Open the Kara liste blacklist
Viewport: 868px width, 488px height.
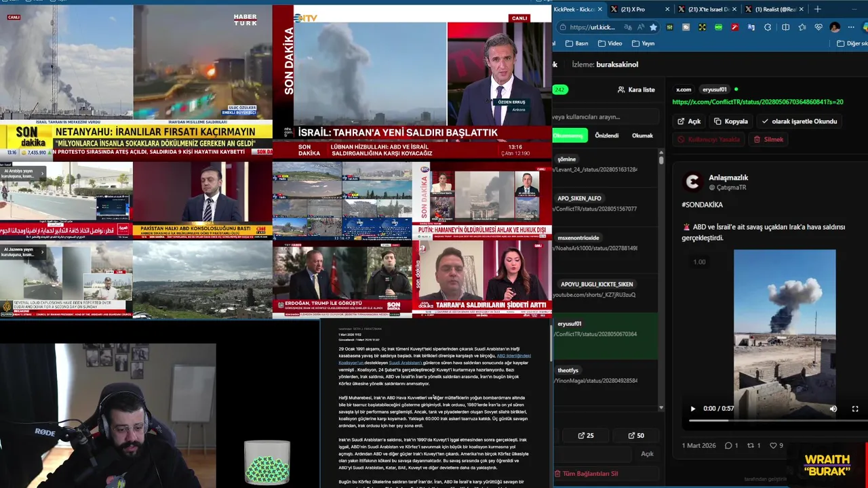(x=636, y=89)
